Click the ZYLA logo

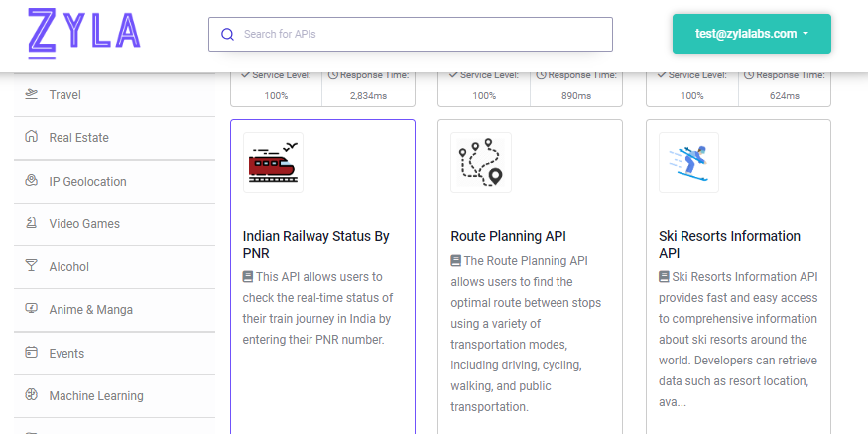pos(84,33)
